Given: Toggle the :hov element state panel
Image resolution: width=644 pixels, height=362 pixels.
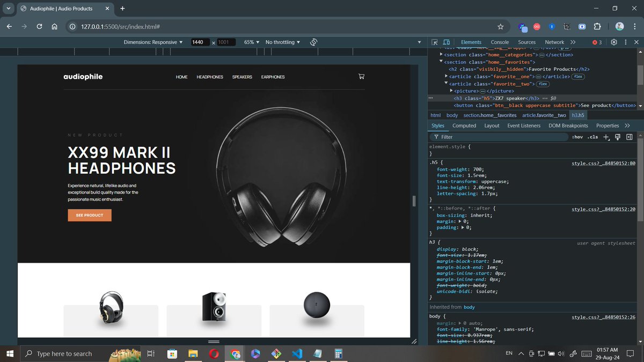Looking at the screenshot, I should [577, 137].
